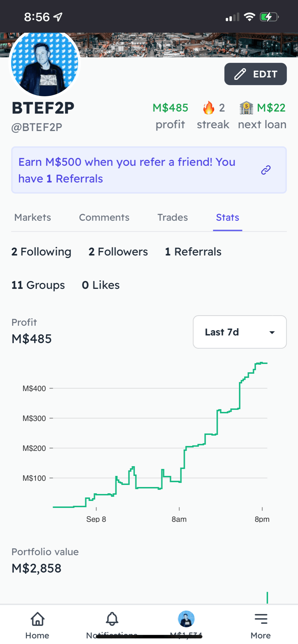The height and width of the screenshot is (644, 298).
Task: Open the 11 Groups list
Action: click(38, 285)
